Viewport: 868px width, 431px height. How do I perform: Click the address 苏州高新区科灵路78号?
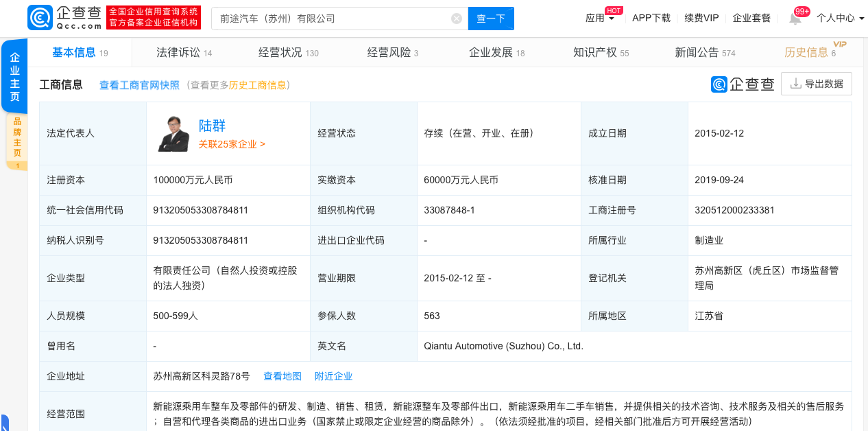[x=202, y=376]
